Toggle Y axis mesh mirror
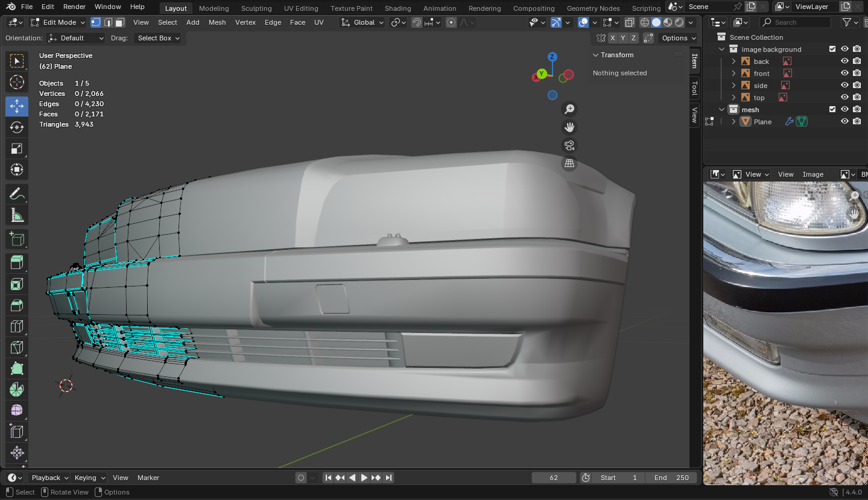The height and width of the screenshot is (500, 868). [x=623, y=38]
